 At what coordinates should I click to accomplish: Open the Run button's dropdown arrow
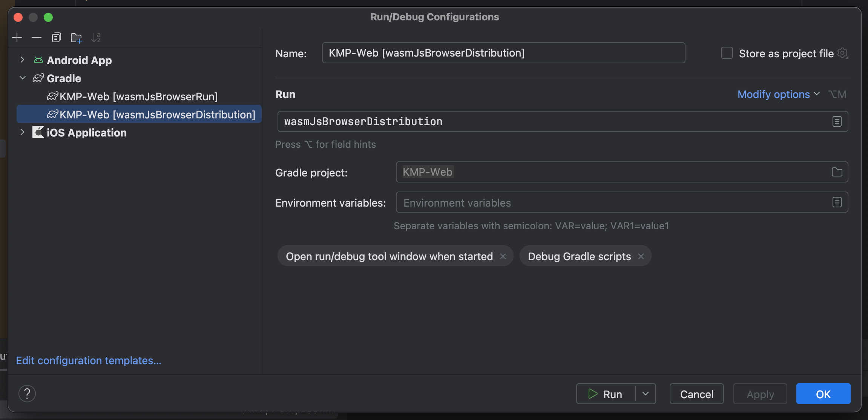[x=646, y=394]
